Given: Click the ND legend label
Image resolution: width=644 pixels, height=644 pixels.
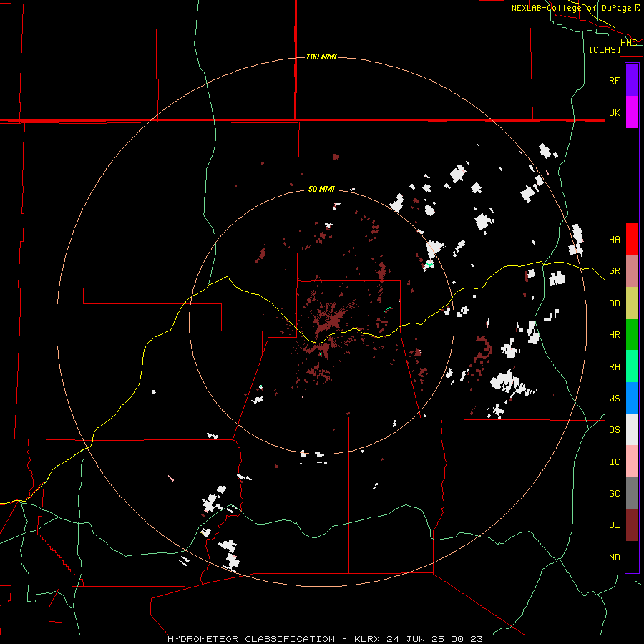Looking at the screenshot, I should (x=614, y=557).
